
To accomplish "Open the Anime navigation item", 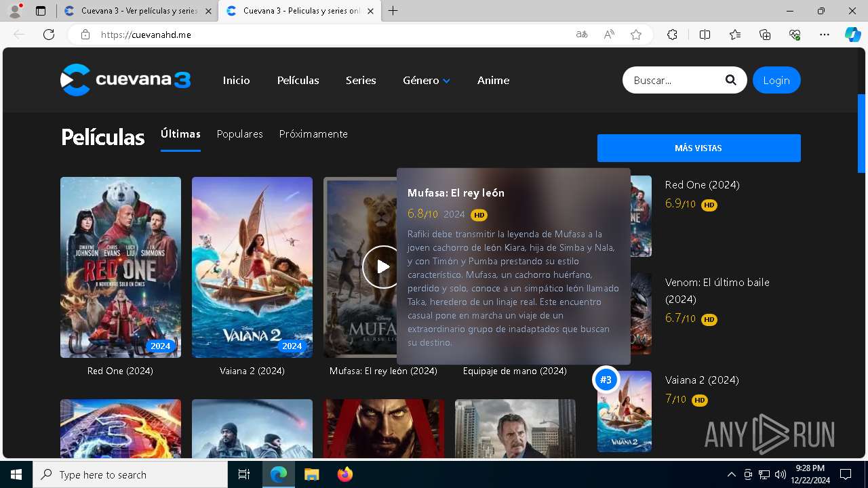I will coord(493,80).
